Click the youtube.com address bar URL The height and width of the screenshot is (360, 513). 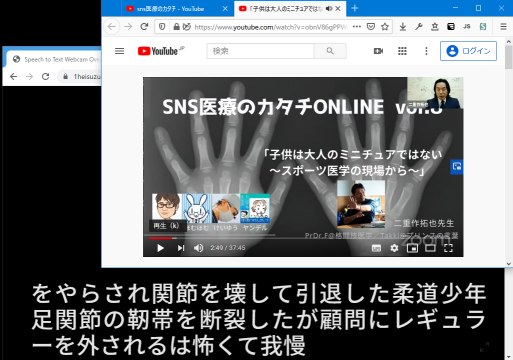(271, 27)
